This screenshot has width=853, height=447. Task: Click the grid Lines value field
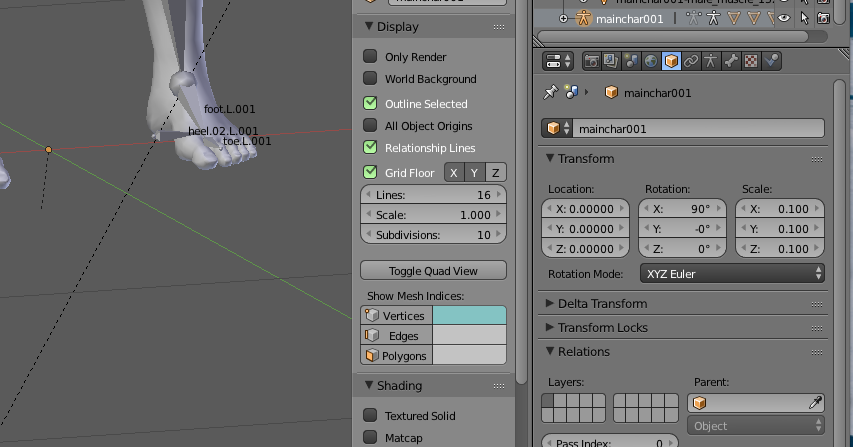[x=433, y=194]
